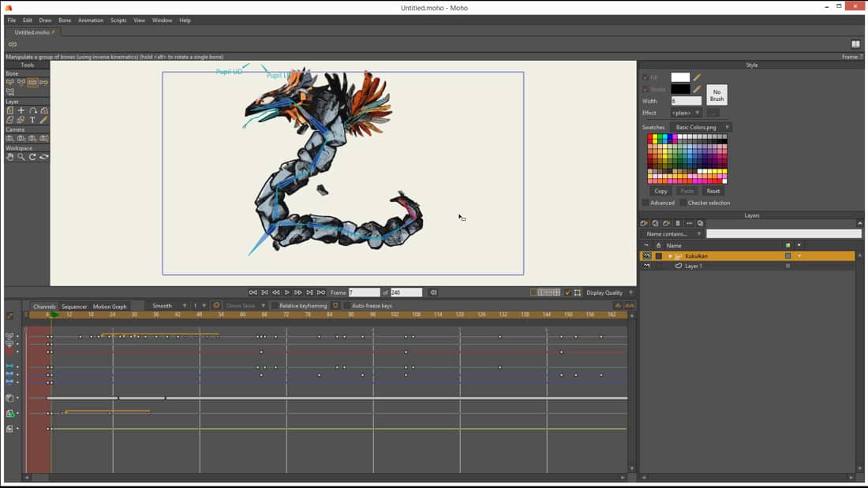Select the Orbit Workspace tool
Screen dimensions: 868x488
[43, 157]
